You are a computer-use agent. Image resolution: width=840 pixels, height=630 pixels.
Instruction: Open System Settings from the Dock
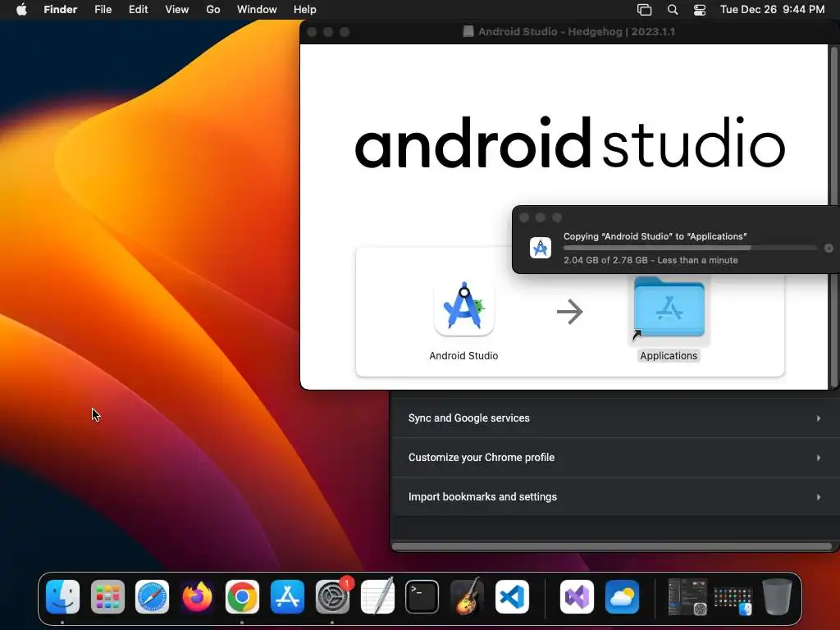coord(332,597)
